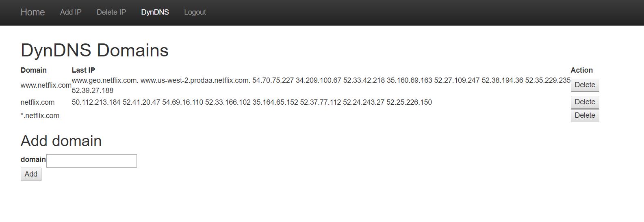Select the *.netflix.com domain name cell
The width and height of the screenshot is (644, 222).
click(40, 116)
